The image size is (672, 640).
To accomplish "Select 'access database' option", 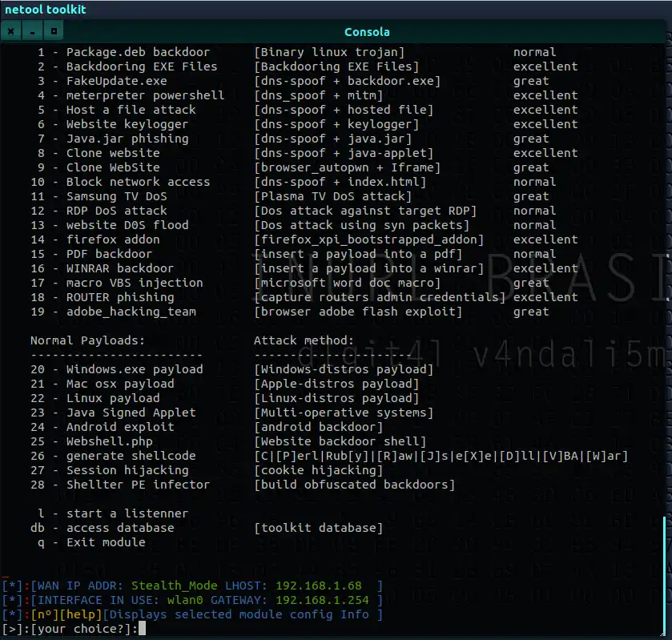I will pos(120,528).
